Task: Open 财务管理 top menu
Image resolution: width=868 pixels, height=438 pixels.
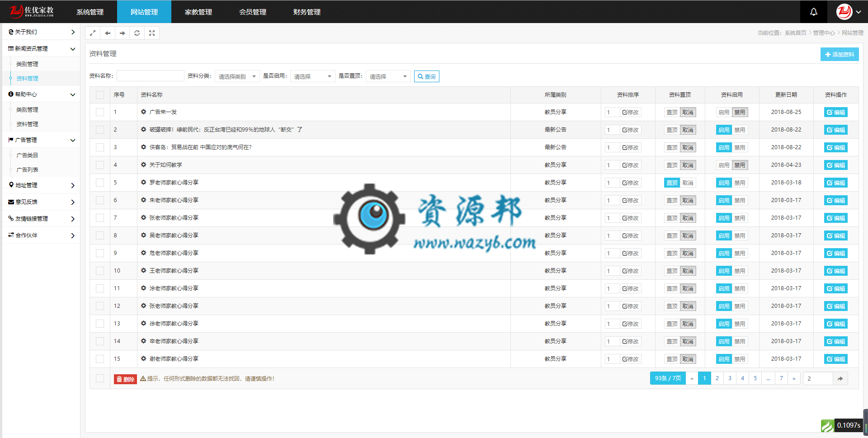Action: (x=307, y=12)
